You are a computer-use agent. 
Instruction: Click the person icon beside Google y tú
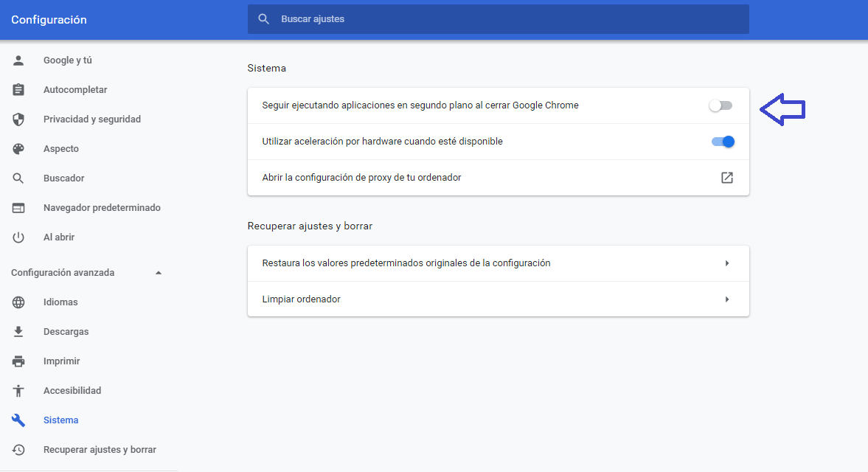click(18, 60)
